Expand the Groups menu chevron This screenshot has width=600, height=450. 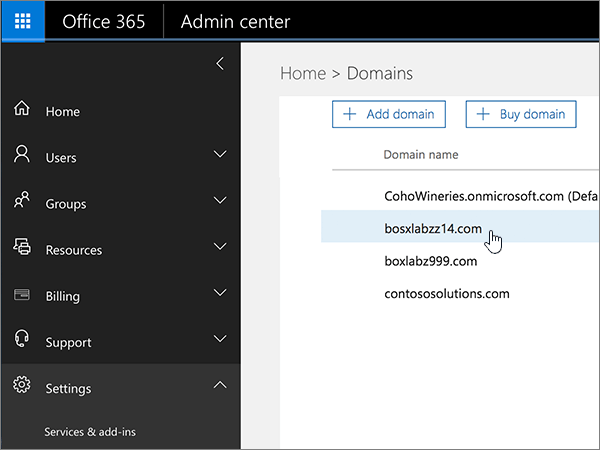click(220, 201)
